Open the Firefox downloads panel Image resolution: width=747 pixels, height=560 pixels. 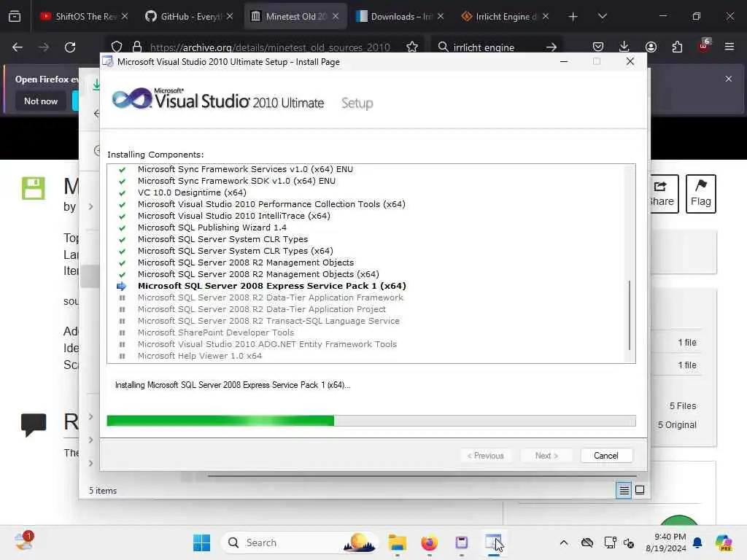624,47
